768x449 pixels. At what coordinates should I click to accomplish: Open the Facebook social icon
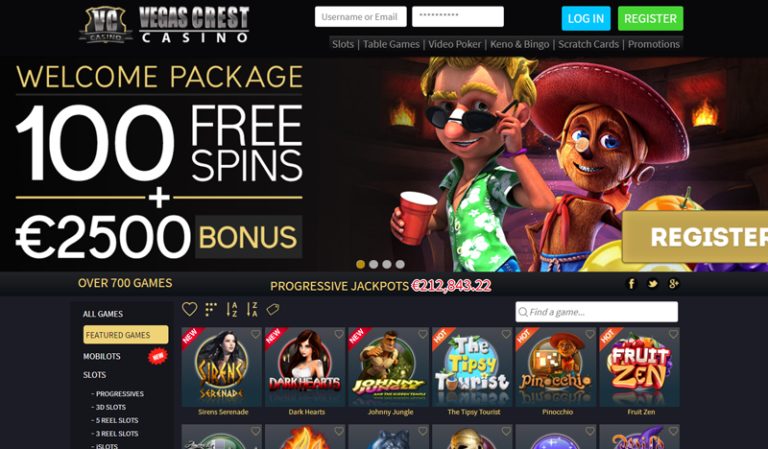631,284
